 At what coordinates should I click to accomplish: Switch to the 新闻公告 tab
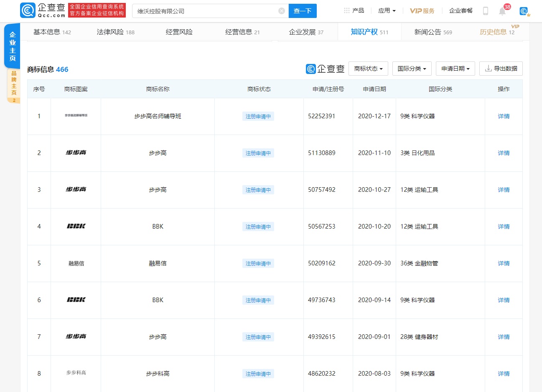pos(428,31)
